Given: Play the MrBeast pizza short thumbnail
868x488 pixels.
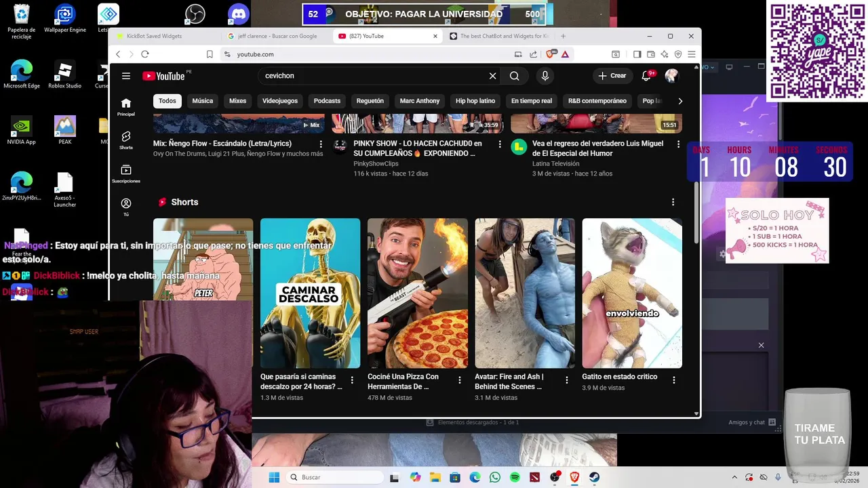Looking at the screenshot, I should (418, 293).
